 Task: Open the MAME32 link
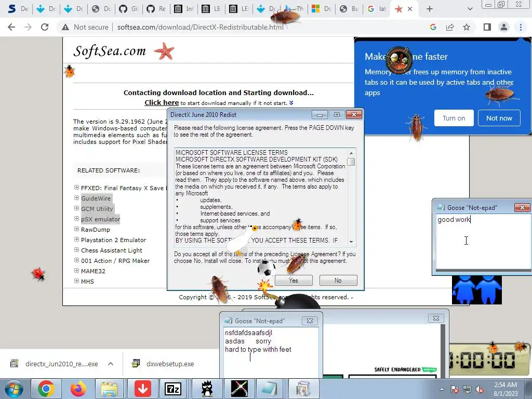tap(94, 271)
